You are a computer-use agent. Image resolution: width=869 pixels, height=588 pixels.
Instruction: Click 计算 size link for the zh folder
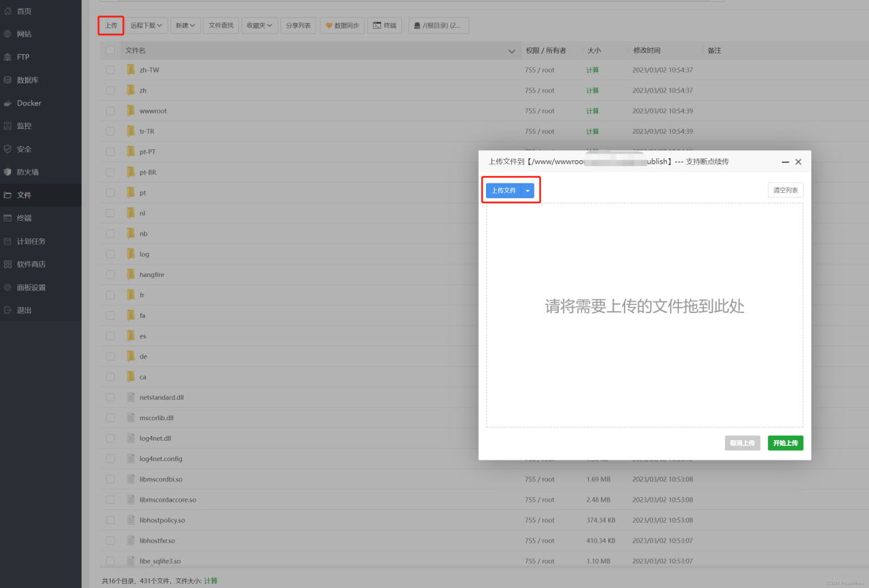592,90
